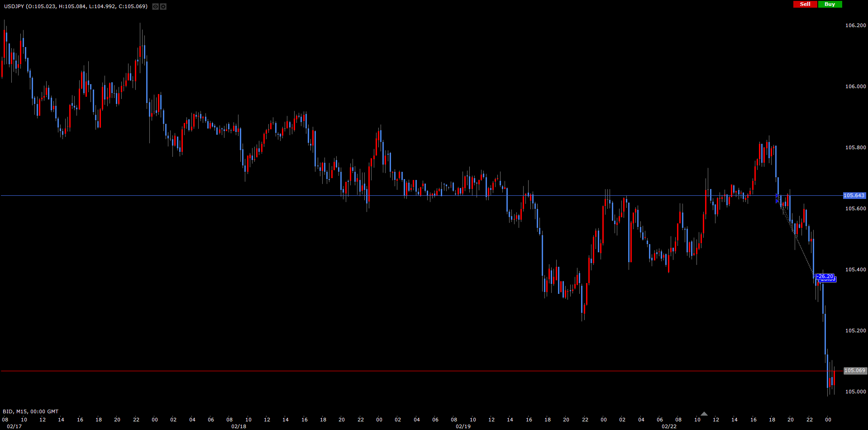The height and width of the screenshot is (430, 868).
Task: Select the -26.20 position profit label
Action: [x=825, y=276]
